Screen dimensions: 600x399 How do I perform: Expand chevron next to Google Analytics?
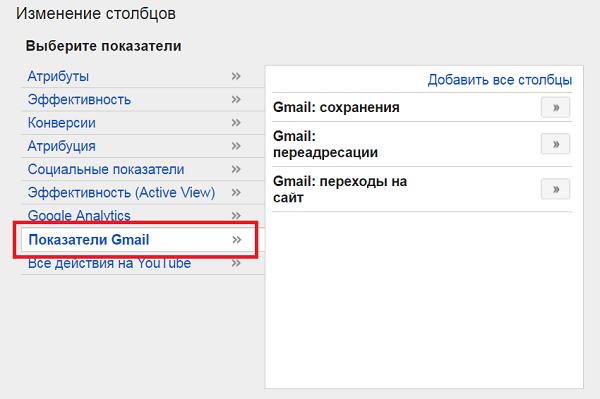[x=236, y=215]
